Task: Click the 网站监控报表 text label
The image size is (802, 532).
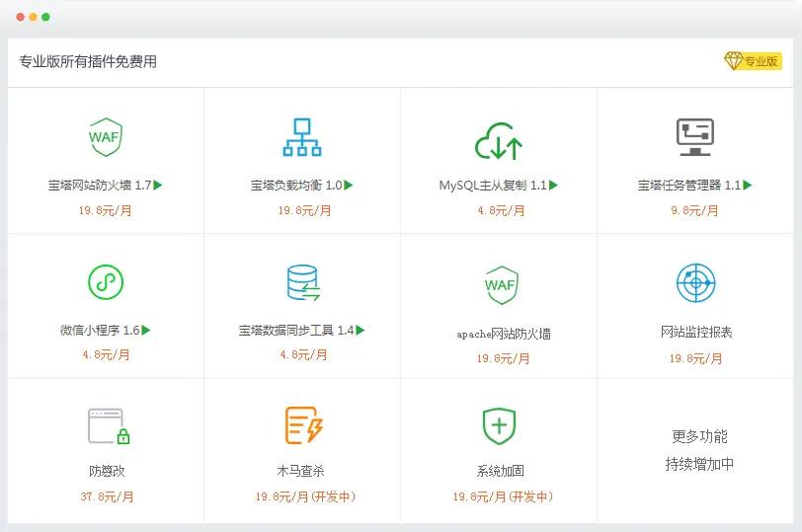Action: [x=696, y=332]
